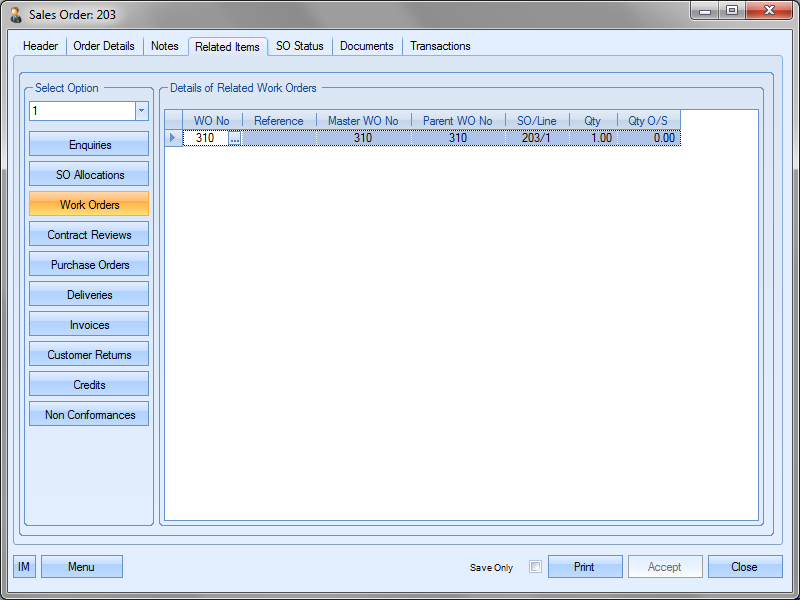Image resolution: width=800 pixels, height=600 pixels.
Task: Open the Transactions tab
Action: tap(440, 46)
